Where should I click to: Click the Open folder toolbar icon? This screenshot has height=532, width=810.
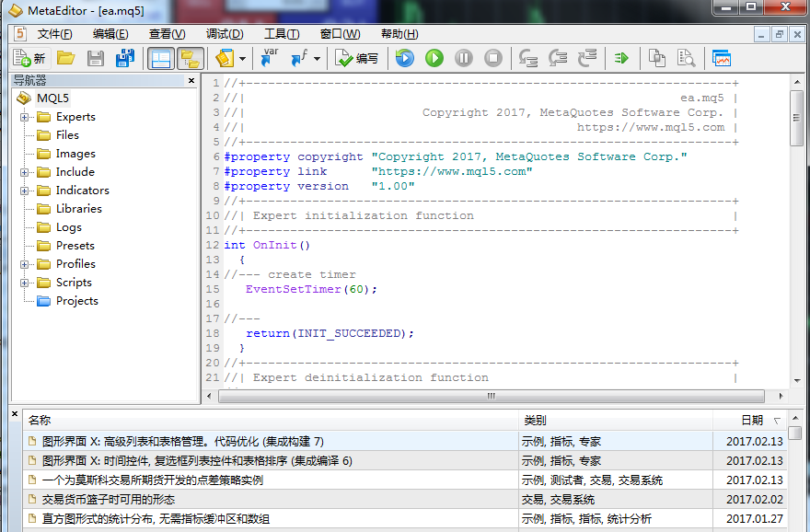pos(65,58)
